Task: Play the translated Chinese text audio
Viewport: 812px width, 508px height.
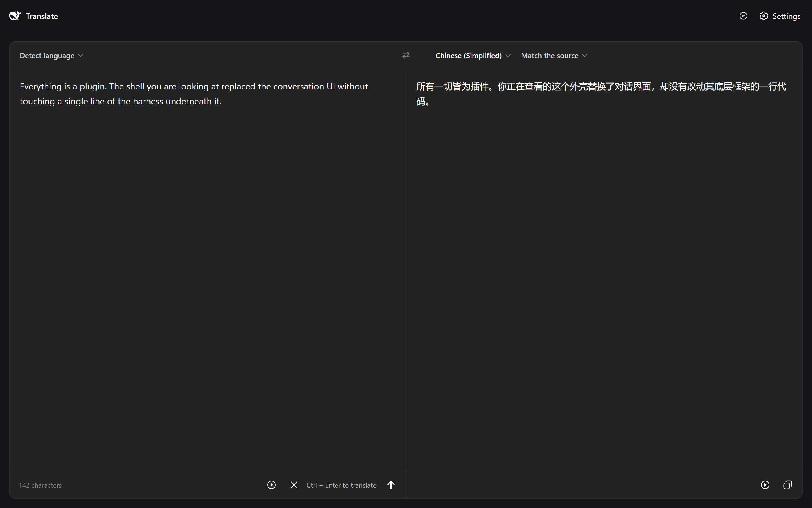Action: pyautogui.click(x=765, y=485)
